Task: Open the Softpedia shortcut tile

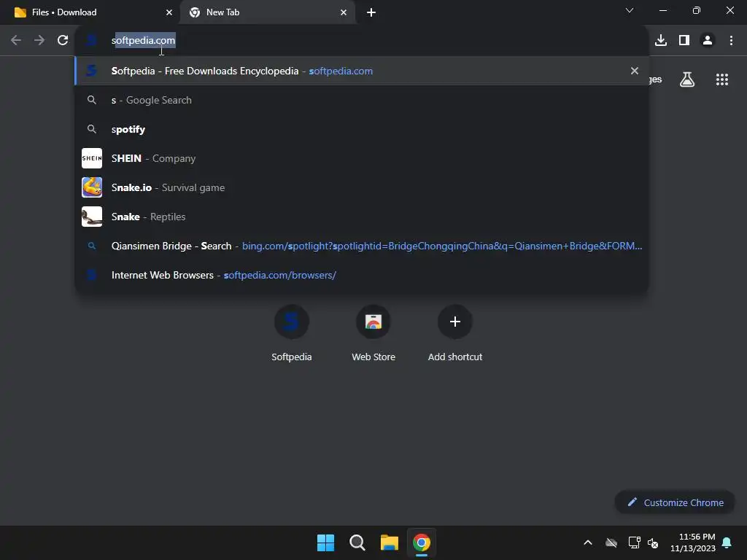Action: pyautogui.click(x=292, y=333)
